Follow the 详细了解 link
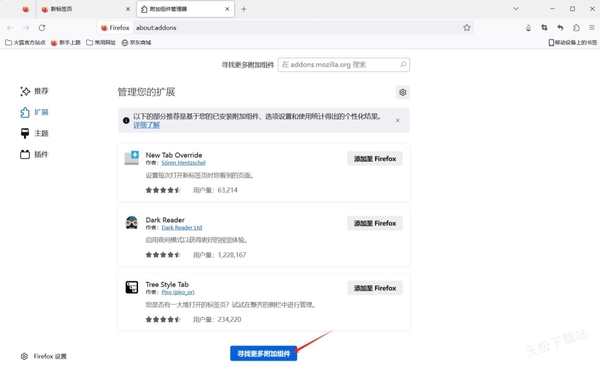Screen dimensions: 600x369 (x=147, y=125)
